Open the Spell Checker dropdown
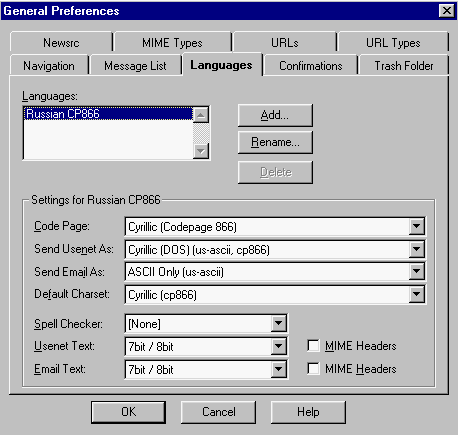The width and height of the screenshot is (458, 435). (x=279, y=323)
